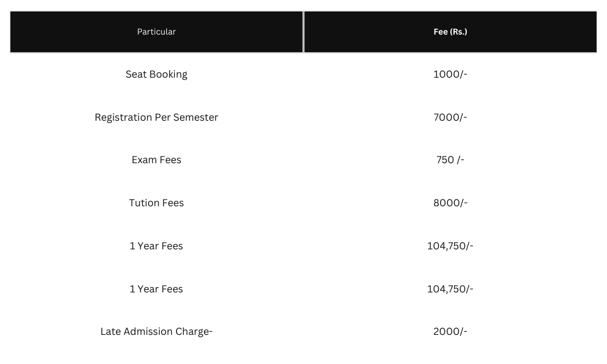
Task: Click the Exam Fees row label
Action: [157, 160]
